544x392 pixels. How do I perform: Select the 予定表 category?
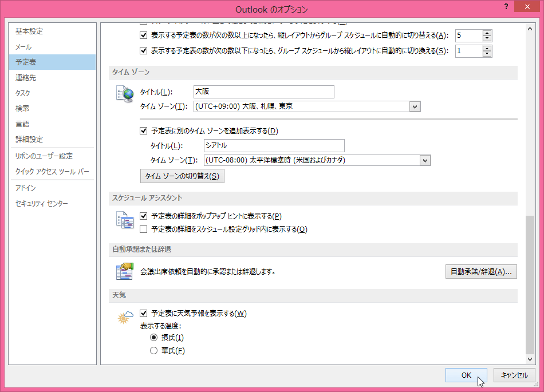pyautogui.click(x=52, y=62)
